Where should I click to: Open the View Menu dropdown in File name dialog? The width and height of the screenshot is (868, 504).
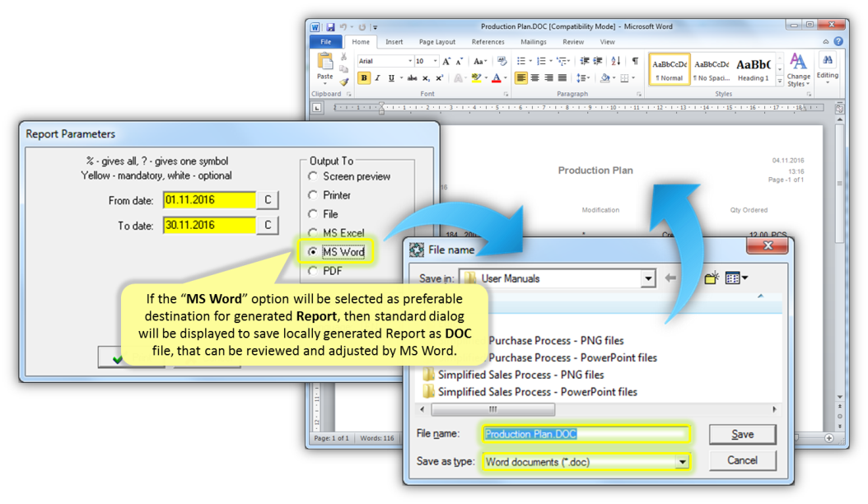736,278
